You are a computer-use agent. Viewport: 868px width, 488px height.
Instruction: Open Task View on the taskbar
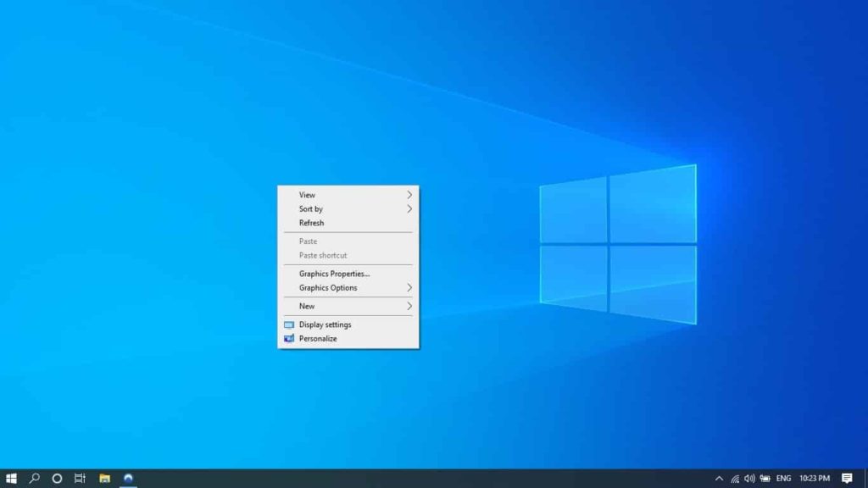pos(80,478)
